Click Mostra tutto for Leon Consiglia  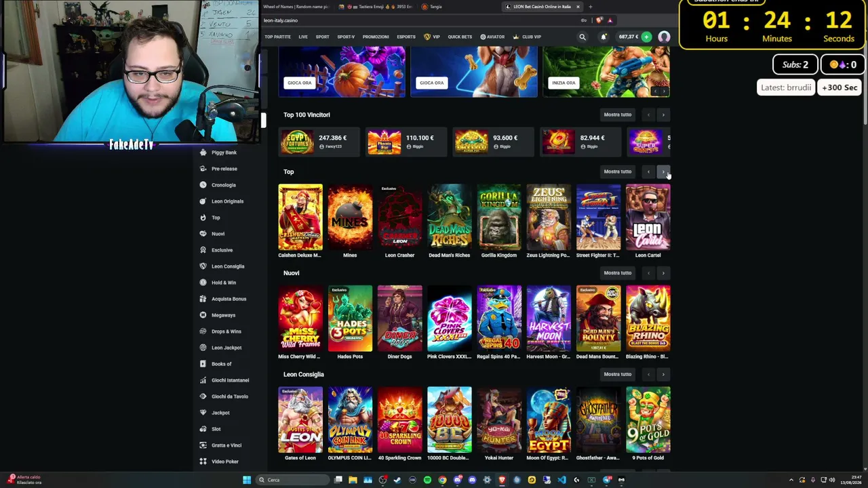point(617,374)
